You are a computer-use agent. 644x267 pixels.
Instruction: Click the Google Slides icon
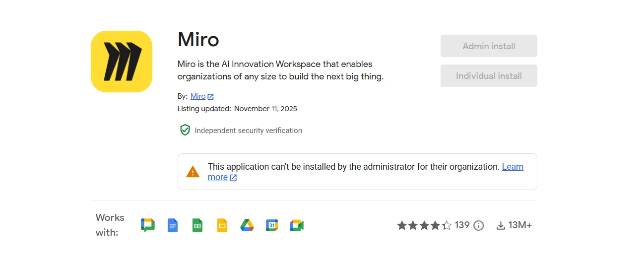(222, 225)
